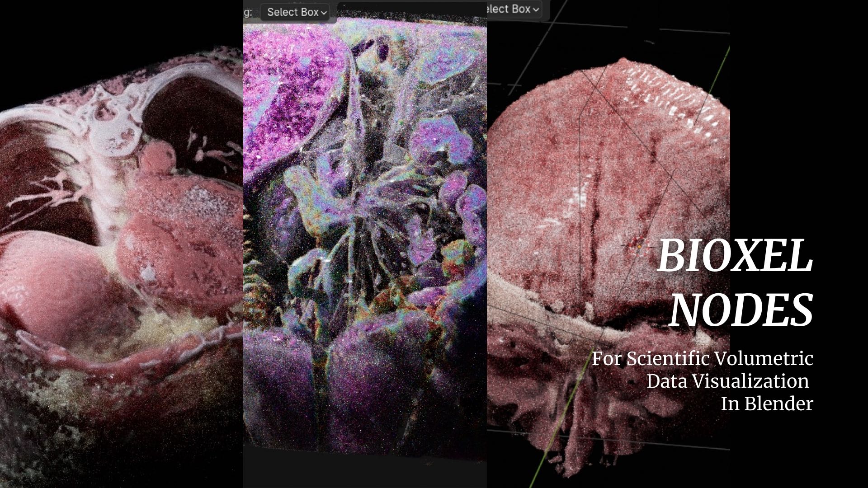Click the pink heart in left render
This screenshot has height=488, width=868.
coord(176,235)
